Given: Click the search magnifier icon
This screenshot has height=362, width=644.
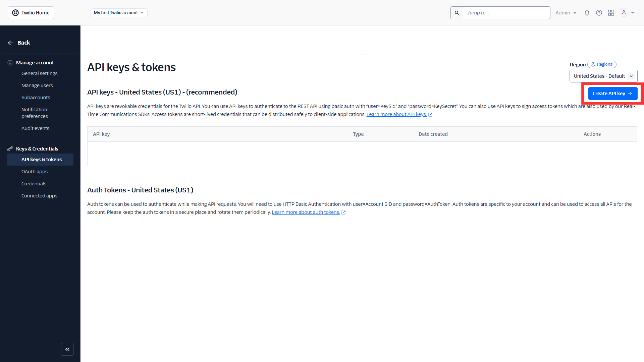Looking at the screenshot, I should pos(457,12).
